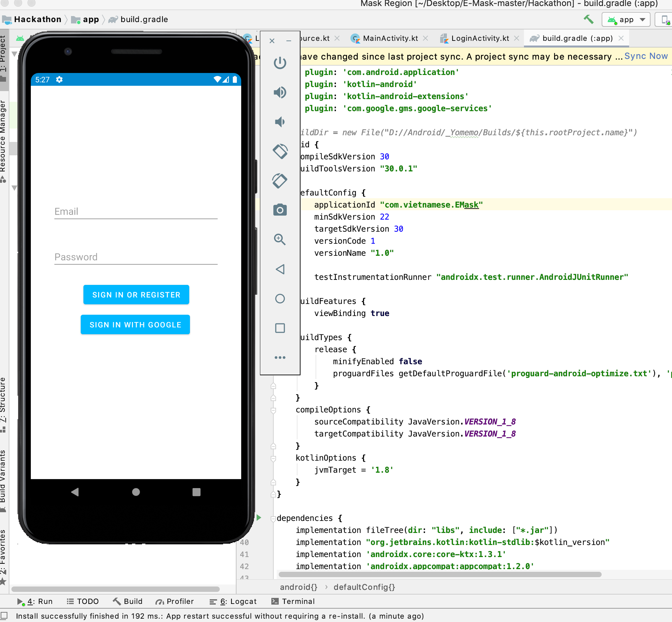Collapse the kotlinOptions block fold marker

273,458
